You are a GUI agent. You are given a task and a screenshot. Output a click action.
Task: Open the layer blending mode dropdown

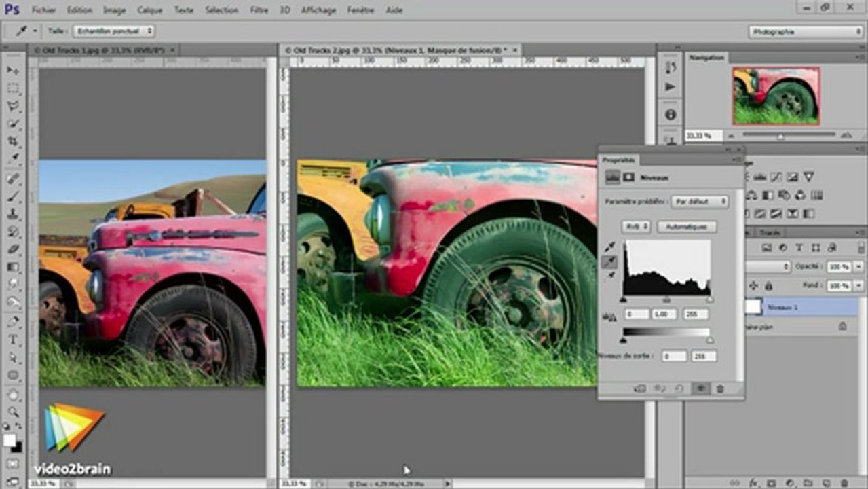pyautogui.click(x=767, y=267)
